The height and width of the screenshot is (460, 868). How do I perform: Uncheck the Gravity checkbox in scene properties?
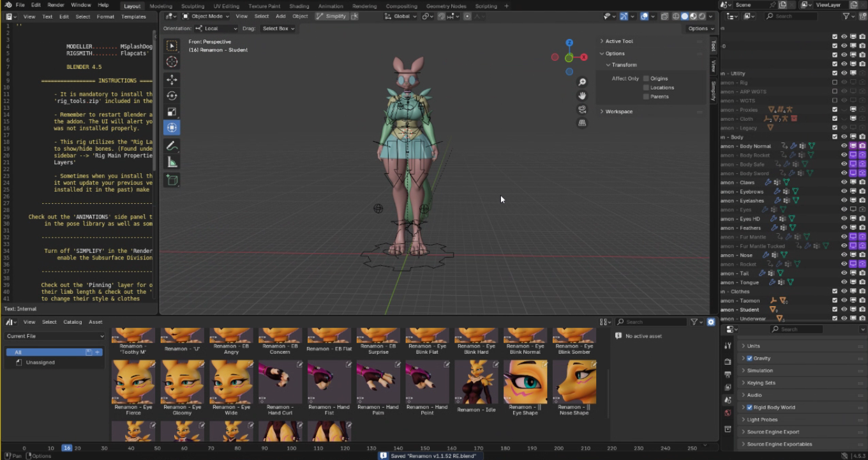749,358
